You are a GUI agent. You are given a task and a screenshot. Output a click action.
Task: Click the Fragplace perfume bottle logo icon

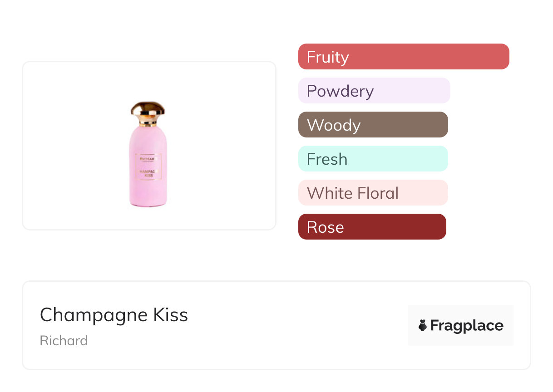point(423,325)
